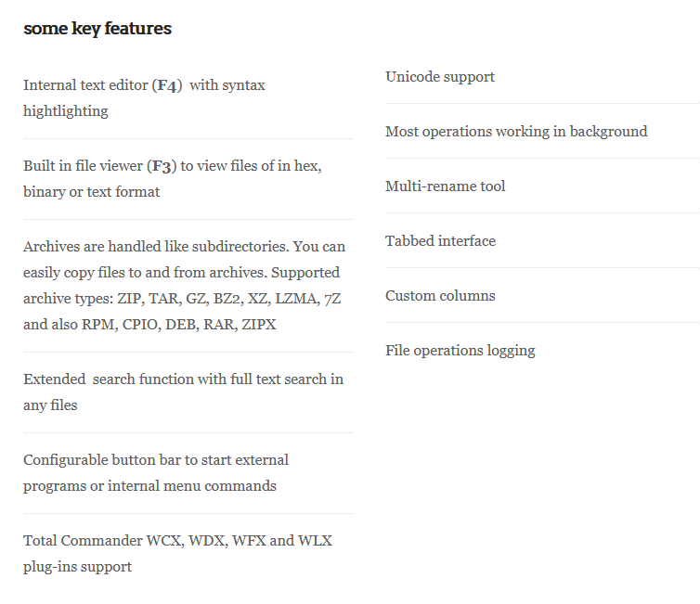The height and width of the screenshot is (604, 700).
Task: Click the "some key features" heading
Action: coord(97,29)
